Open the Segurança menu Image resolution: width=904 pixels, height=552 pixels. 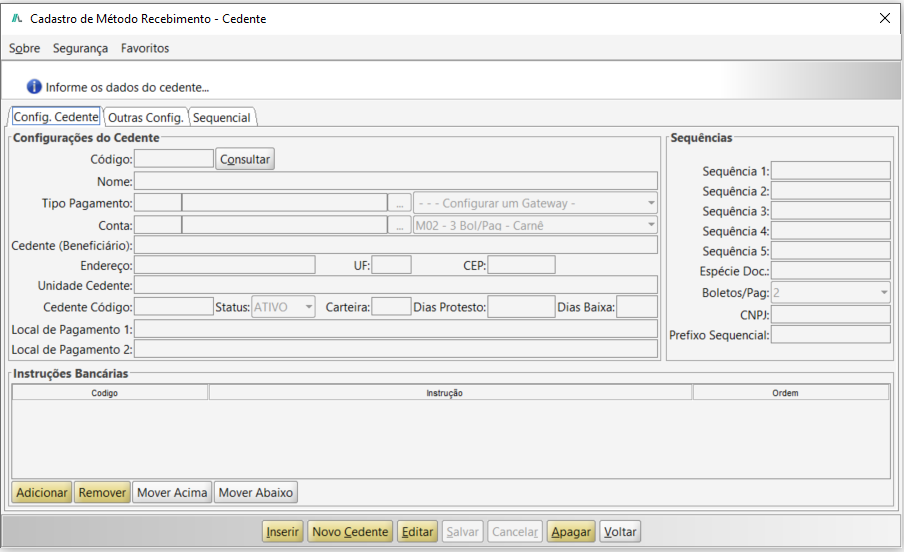[x=80, y=48]
